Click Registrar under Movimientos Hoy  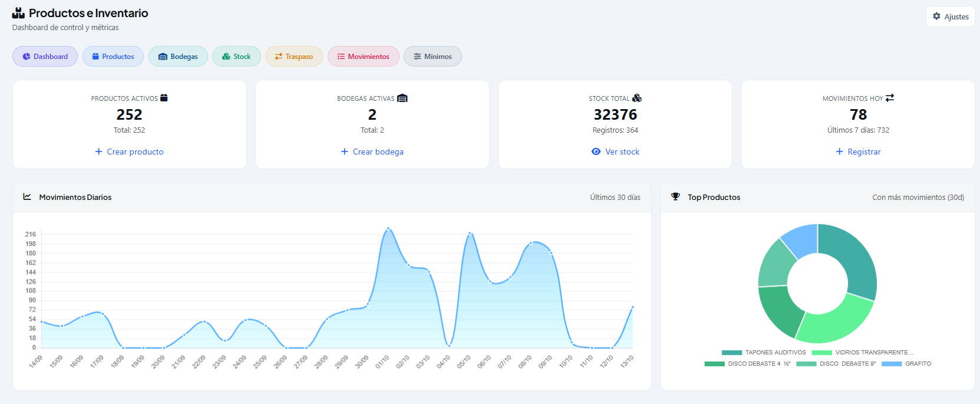858,152
